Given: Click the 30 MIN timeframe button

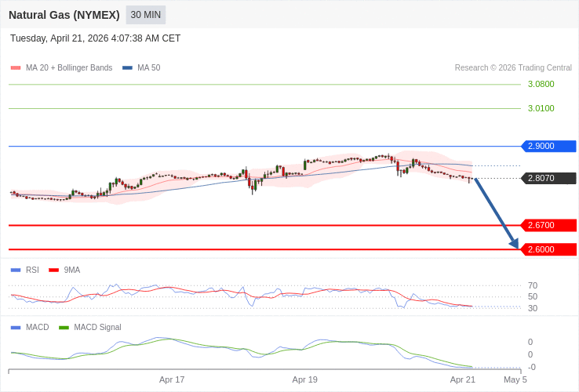Looking at the screenshot, I should 146,15.
